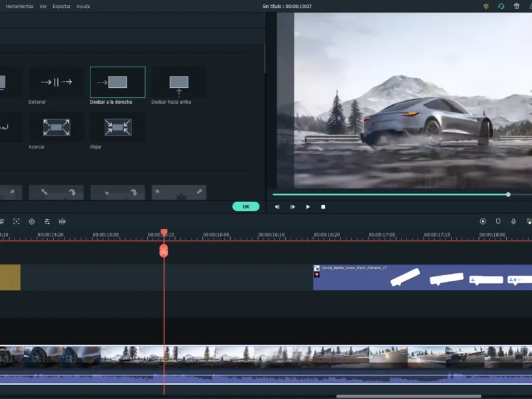Click the audio waveform icon in timeline toolbar
The width and height of the screenshot is (532, 399).
pyautogui.click(x=63, y=221)
